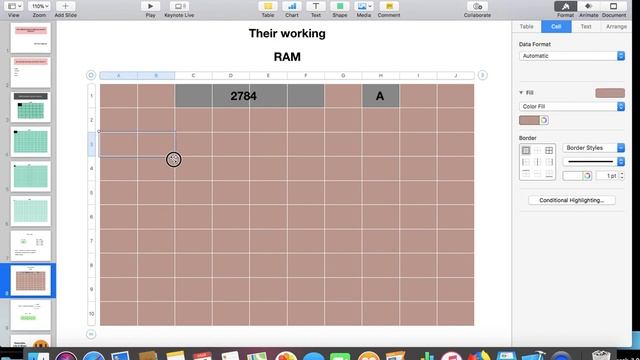Viewport: 640px width, 360px height.
Task: Toggle the Animate inspector
Action: tap(589, 6)
